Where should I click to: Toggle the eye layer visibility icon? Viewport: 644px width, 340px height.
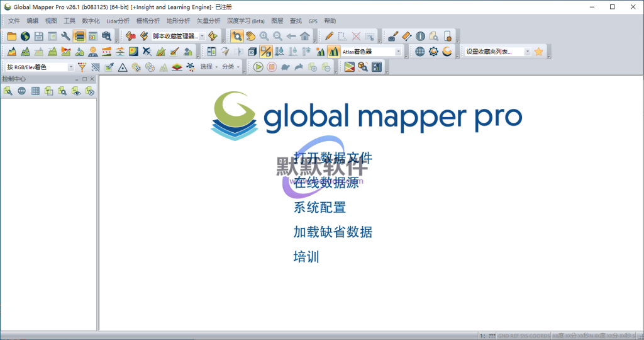[76, 91]
